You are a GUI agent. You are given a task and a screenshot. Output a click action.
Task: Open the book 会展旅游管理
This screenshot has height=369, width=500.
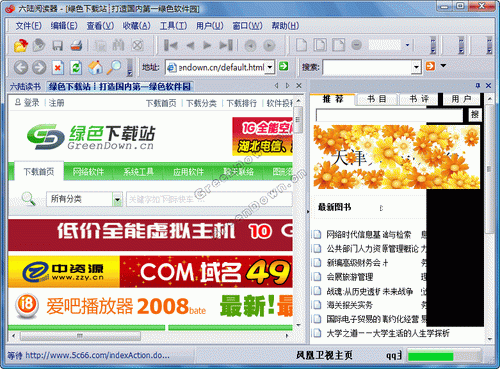click(350, 277)
